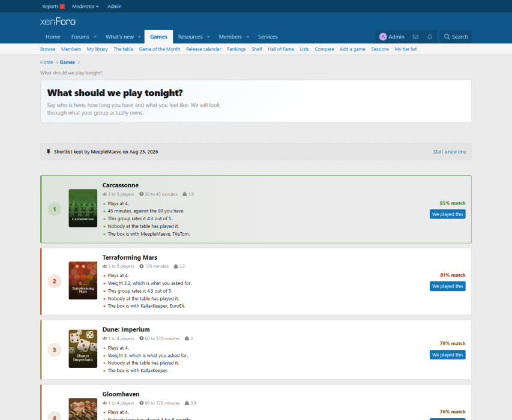Open The table page
Image resolution: width=512 pixels, height=420 pixels.
pyautogui.click(x=124, y=49)
